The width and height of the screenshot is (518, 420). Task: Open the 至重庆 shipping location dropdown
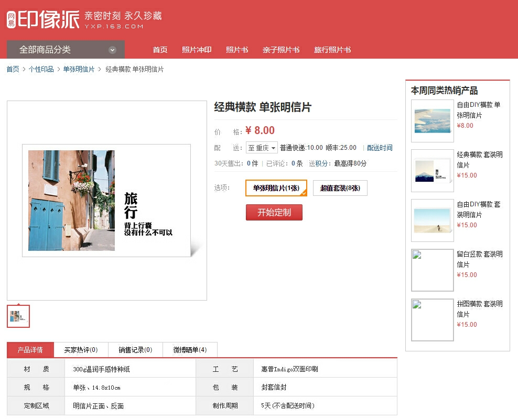[x=261, y=148]
